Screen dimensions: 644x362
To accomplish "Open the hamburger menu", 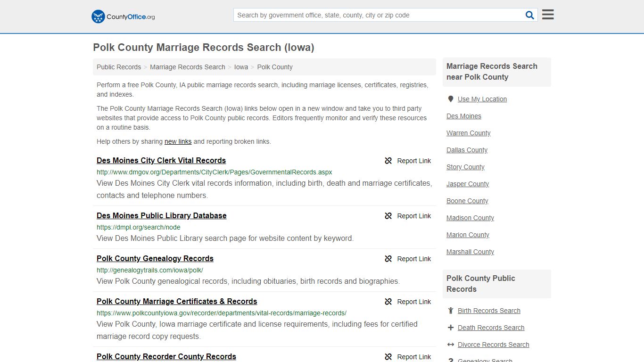I will tap(548, 15).
